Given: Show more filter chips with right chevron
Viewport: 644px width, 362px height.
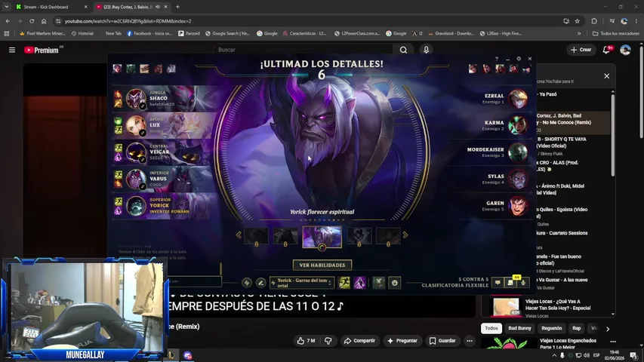Looking at the screenshot, I should pos(608,329).
